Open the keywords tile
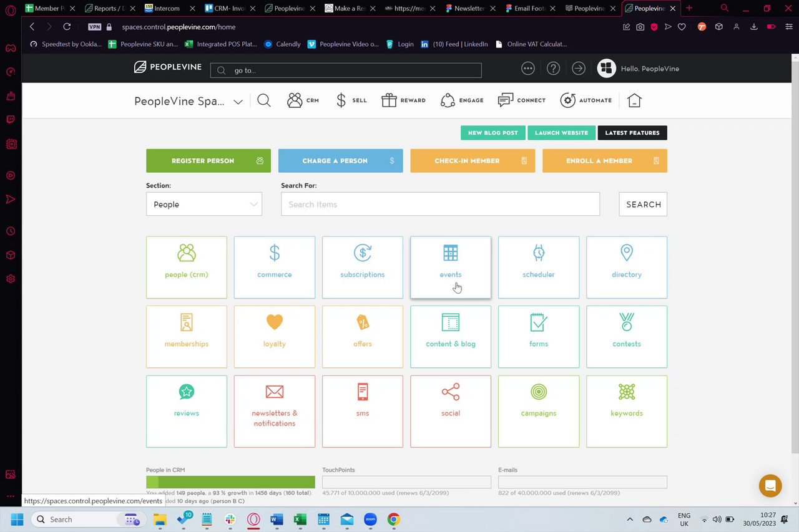 tap(627, 411)
